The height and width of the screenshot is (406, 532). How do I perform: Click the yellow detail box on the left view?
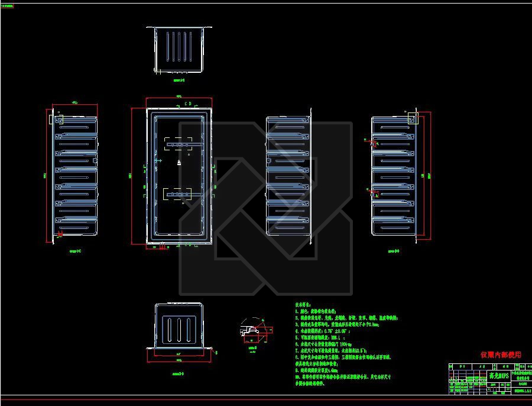(x=51, y=120)
